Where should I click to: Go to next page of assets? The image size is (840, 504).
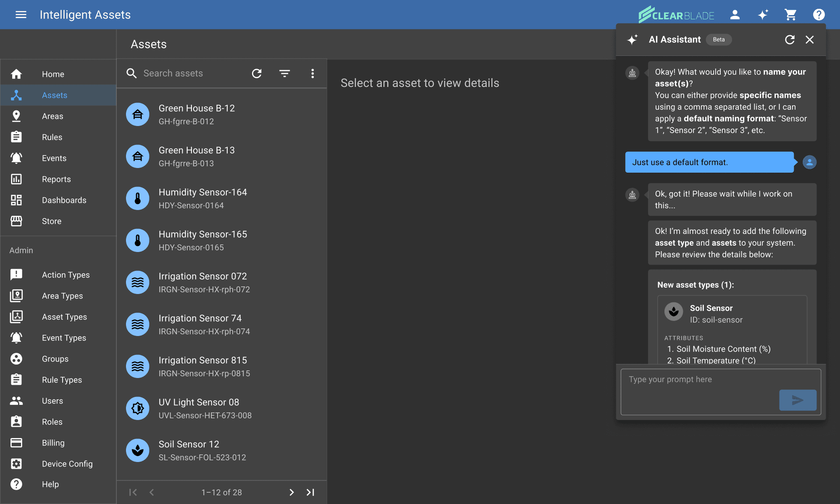pyautogui.click(x=291, y=492)
